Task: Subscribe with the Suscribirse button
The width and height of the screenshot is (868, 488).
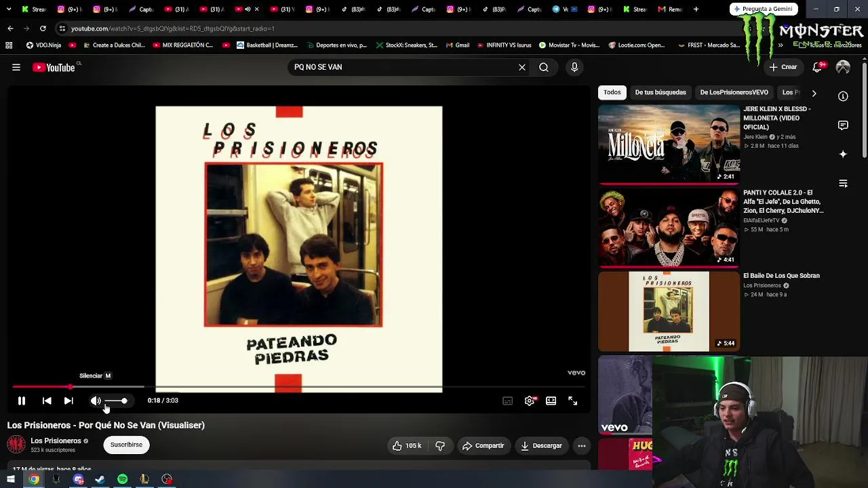Action: [126, 445]
